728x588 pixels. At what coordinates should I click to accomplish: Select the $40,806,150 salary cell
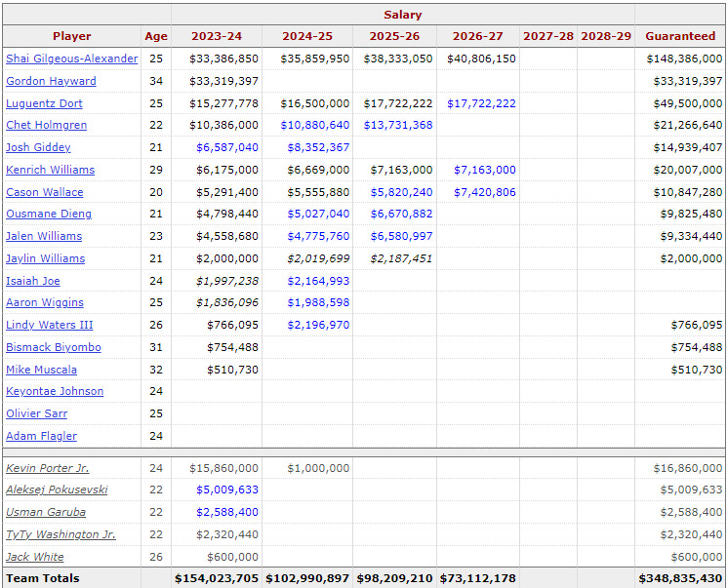point(481,59)
